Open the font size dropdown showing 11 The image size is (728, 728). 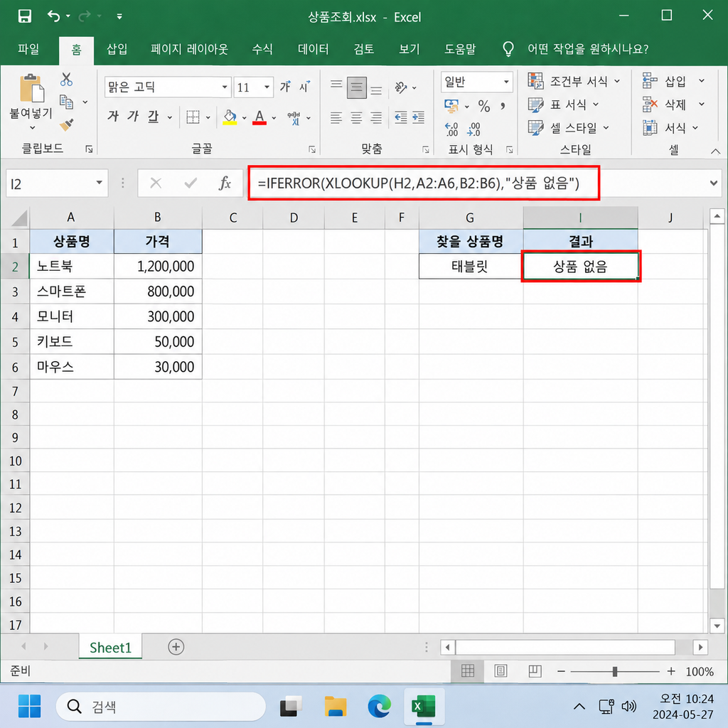click(267, 87)
